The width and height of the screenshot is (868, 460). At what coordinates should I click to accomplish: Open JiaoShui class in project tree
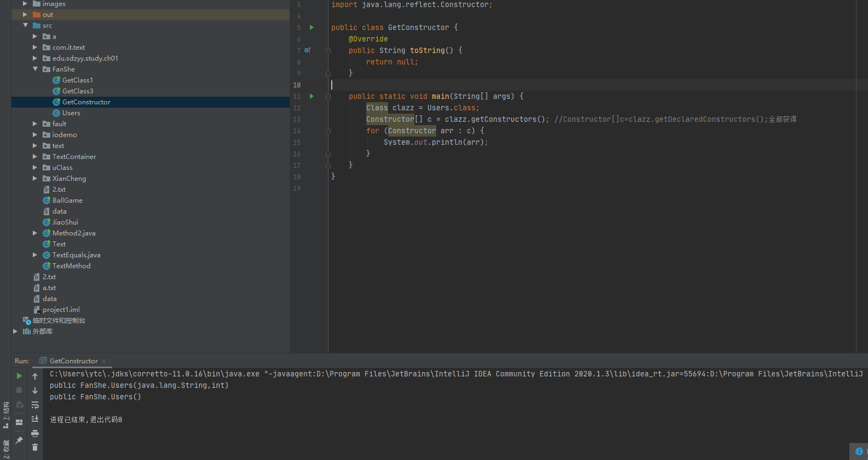(65, 222)
